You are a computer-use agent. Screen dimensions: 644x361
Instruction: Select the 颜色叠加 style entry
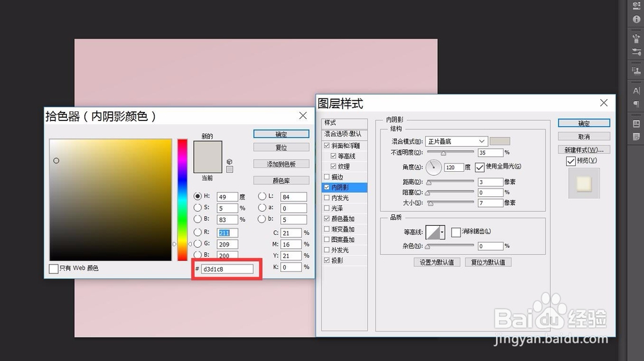[344, 219]
